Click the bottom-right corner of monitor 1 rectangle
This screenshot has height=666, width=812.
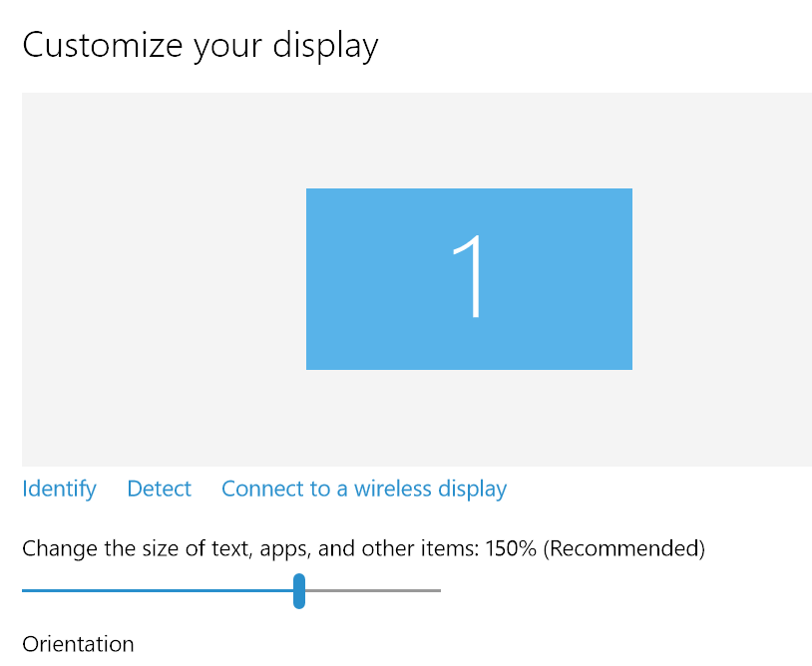click(628, 366)
